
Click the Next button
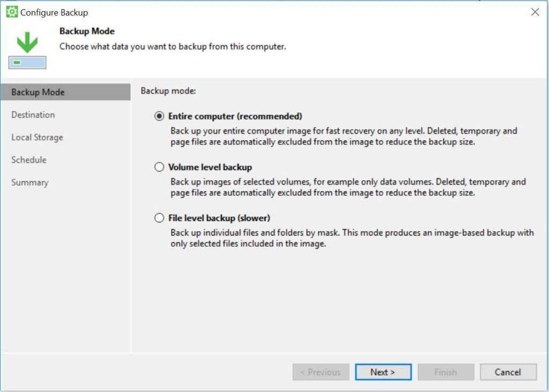(383, 372)
